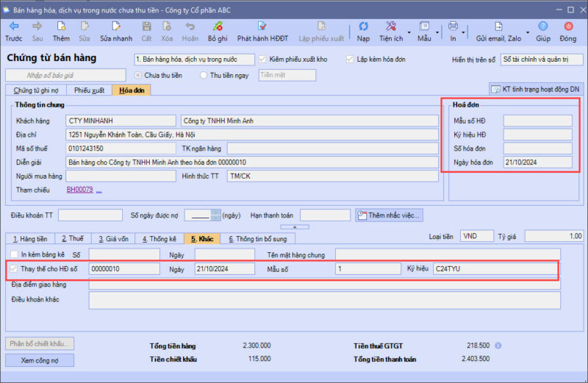This screenshot has width=588, height=383.
Task: Click the Gửi email, Zalo icon
Action: 497,27
